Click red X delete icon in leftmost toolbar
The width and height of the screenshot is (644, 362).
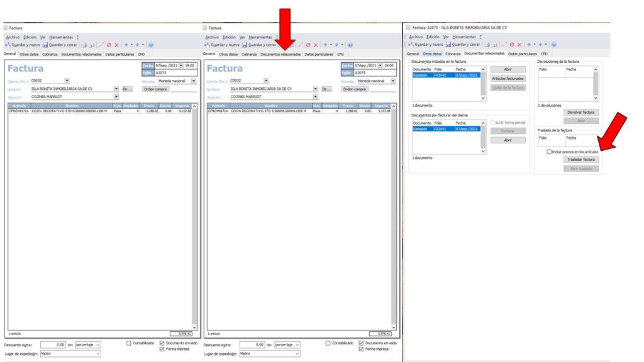tap(116, 45)
